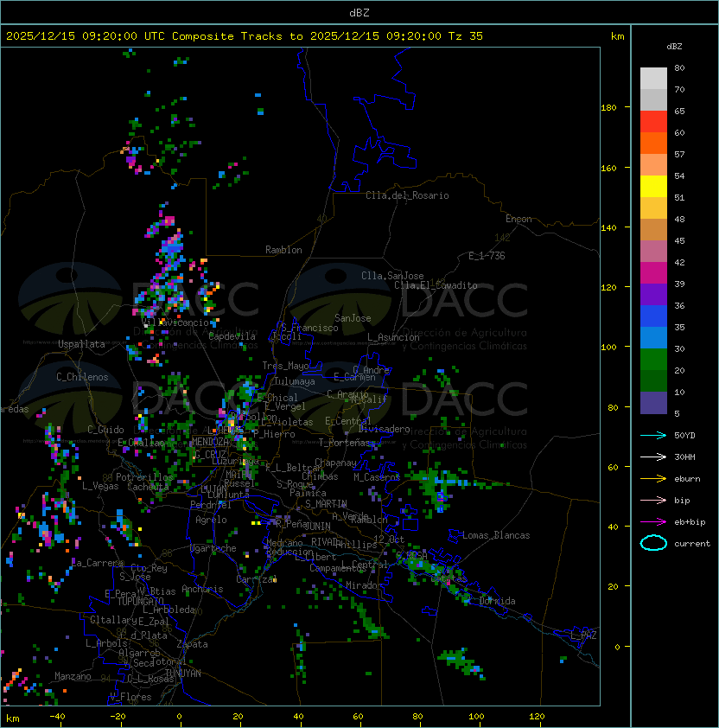Click the Clla.SanJose map label

(392, 276)
